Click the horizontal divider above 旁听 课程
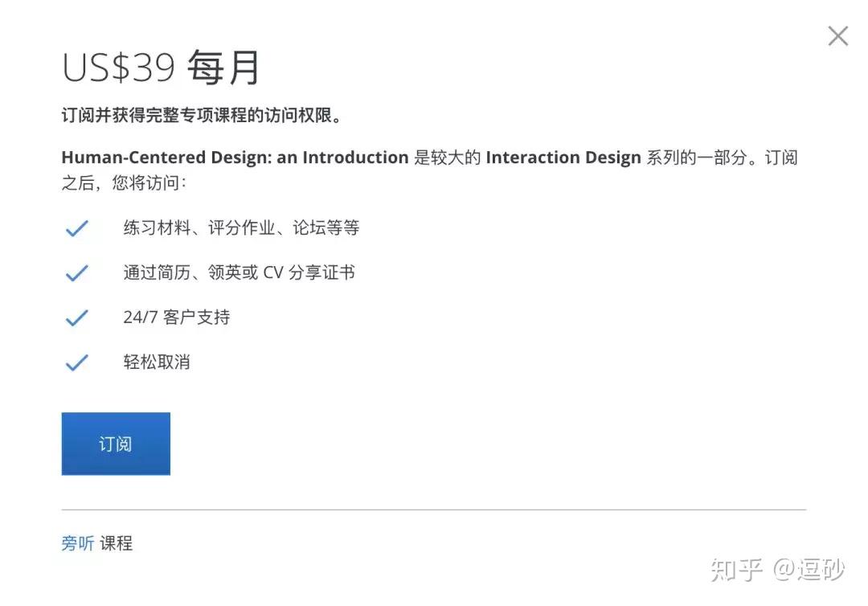This screenshot has height=606, width=868. pos(434,508)
